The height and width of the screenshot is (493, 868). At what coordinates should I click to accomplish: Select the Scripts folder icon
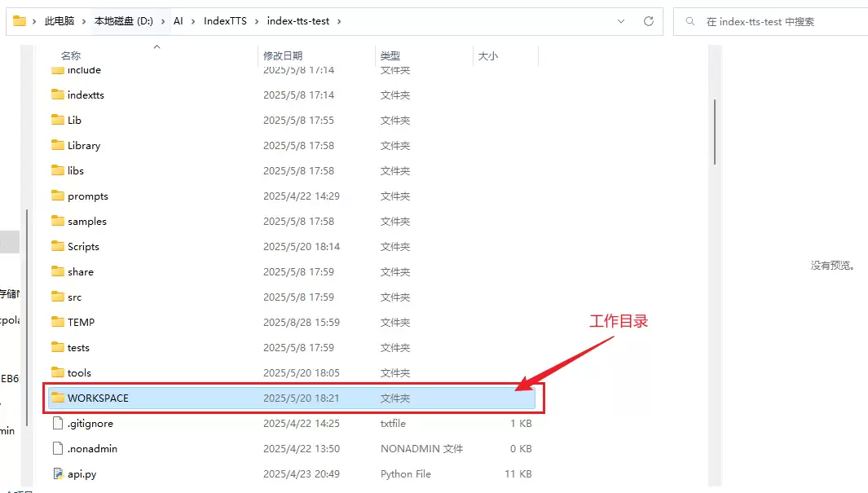(x=58, y=246)
